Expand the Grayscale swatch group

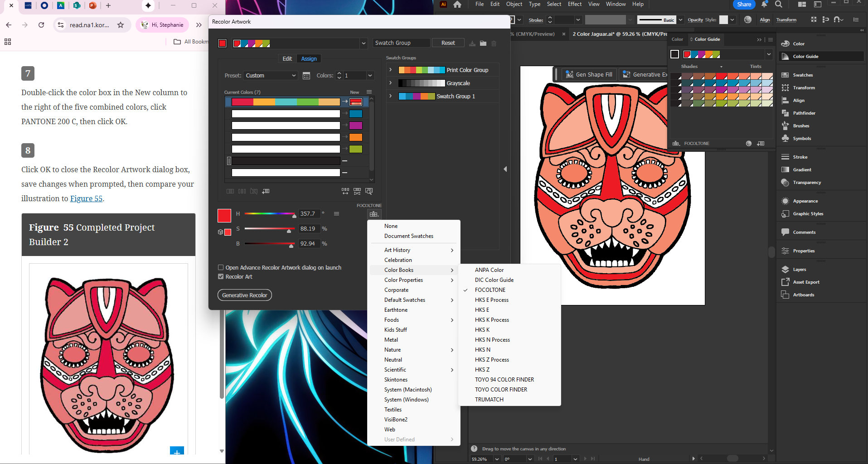[x=391, y=83]
